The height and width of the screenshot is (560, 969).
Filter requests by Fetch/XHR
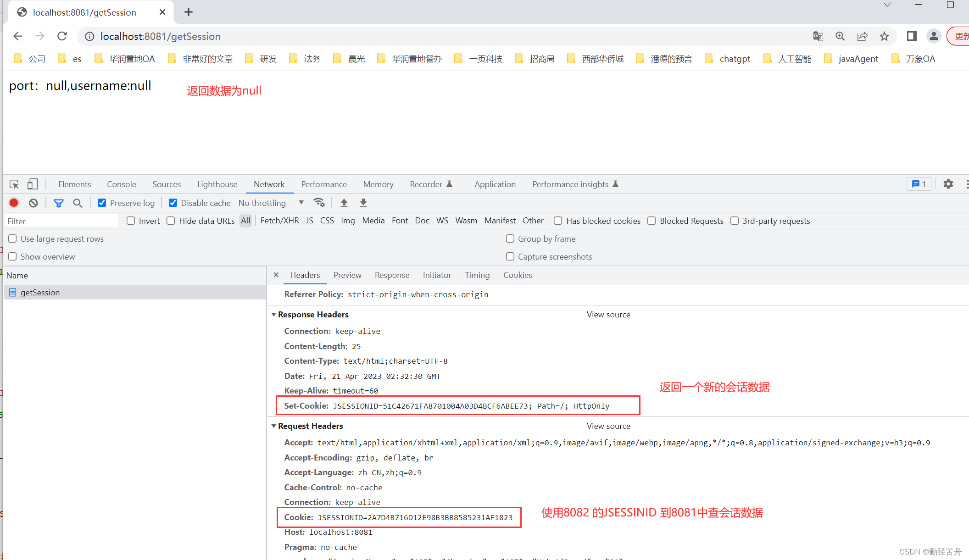[x=280, y=221]
